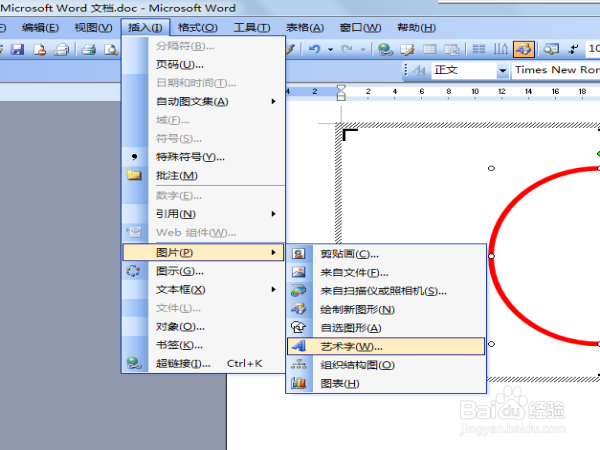Toggle the highlighted Drawing toolbar button
The width and height of the screenshot is (600, 450).
[523, 49]
